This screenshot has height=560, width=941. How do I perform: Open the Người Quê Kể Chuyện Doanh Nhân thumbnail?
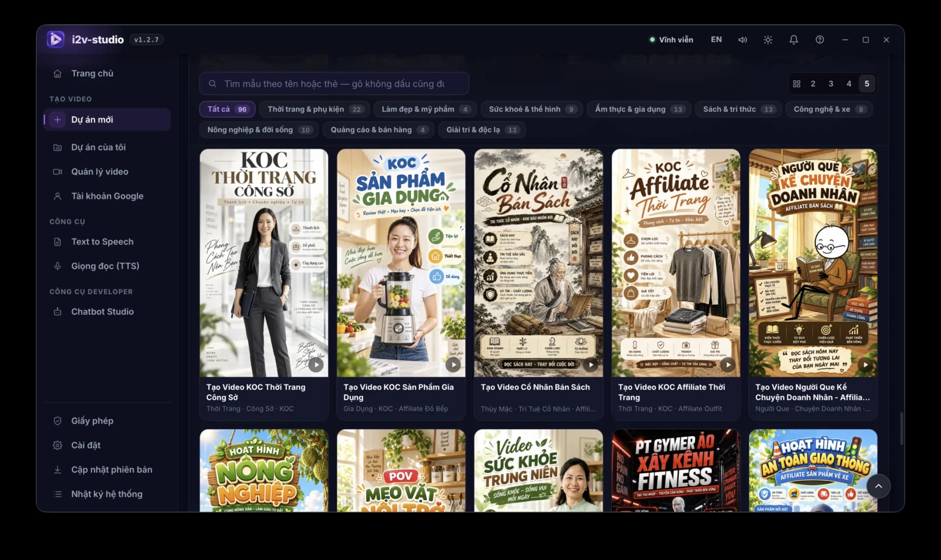(813, 263)
